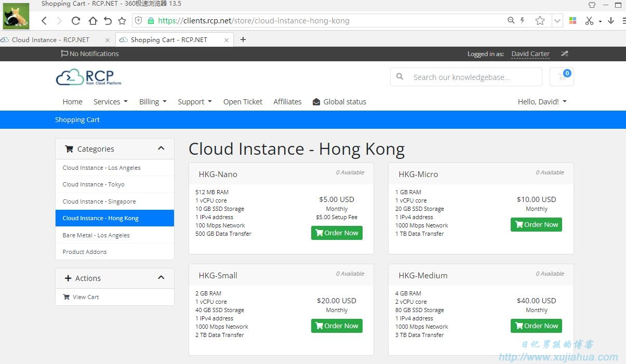
Task: Click the shirt skin icon in title bar
Action: coord(592,5)
